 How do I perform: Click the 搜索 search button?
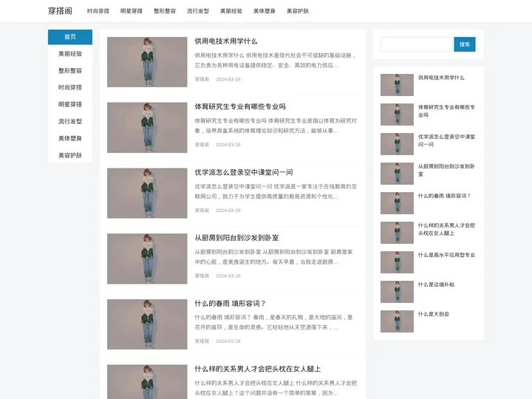465,44
